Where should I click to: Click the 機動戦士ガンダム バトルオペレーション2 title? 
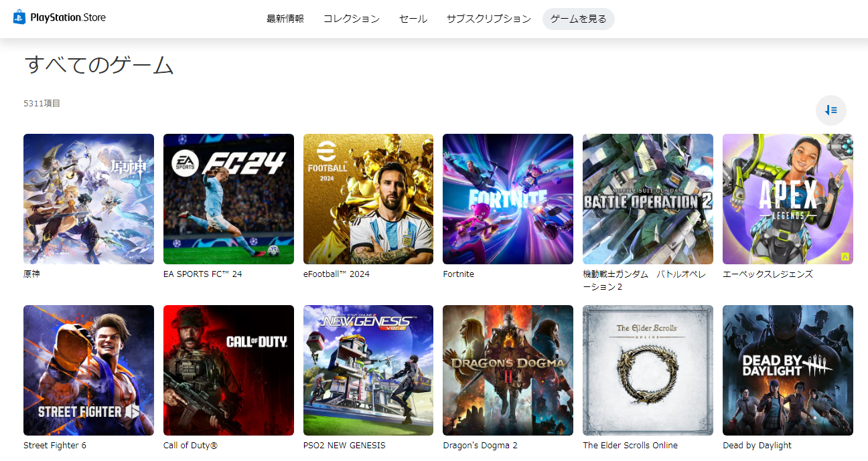pos(644,280)
